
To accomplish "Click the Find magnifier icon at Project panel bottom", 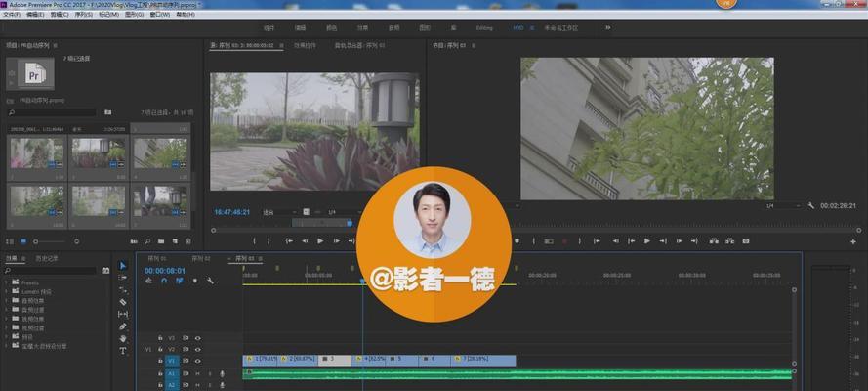I will pyautogui.click(x=147, y=241).
